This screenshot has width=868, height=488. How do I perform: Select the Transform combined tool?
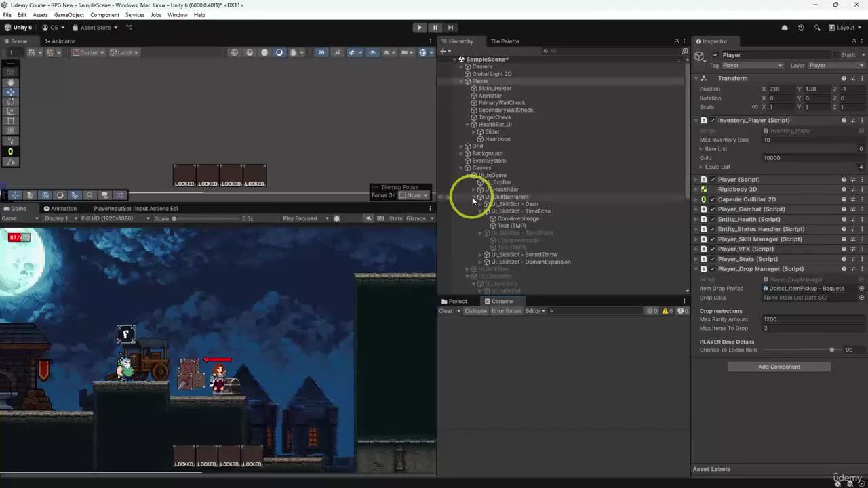coord(10,130)
